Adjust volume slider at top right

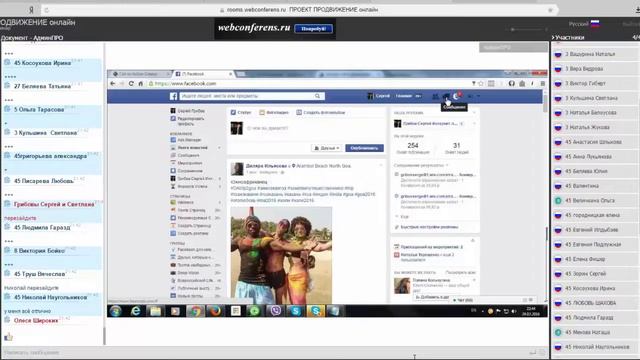click(x=529, y=29)
